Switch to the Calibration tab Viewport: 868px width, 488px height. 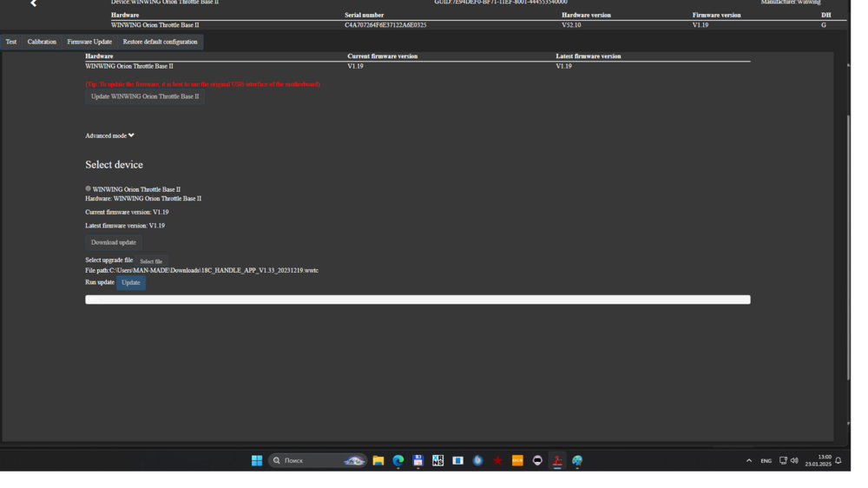(x=42, y=42)
